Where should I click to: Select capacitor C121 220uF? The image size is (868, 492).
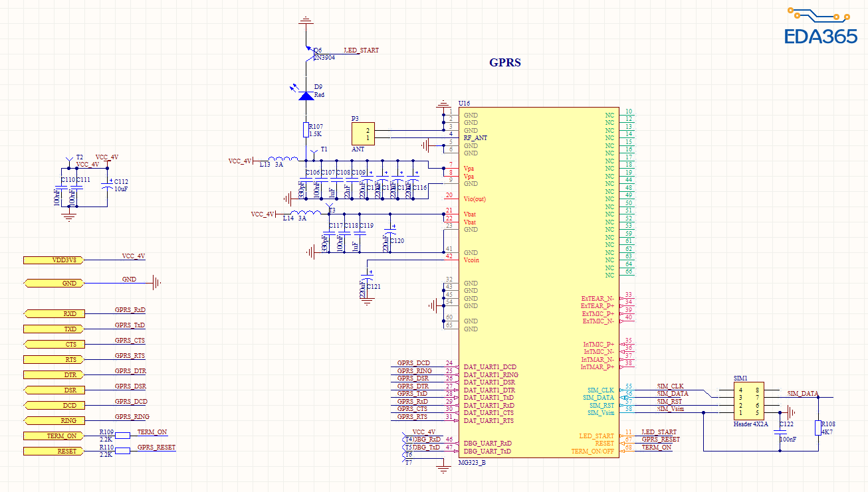(368, 287)
